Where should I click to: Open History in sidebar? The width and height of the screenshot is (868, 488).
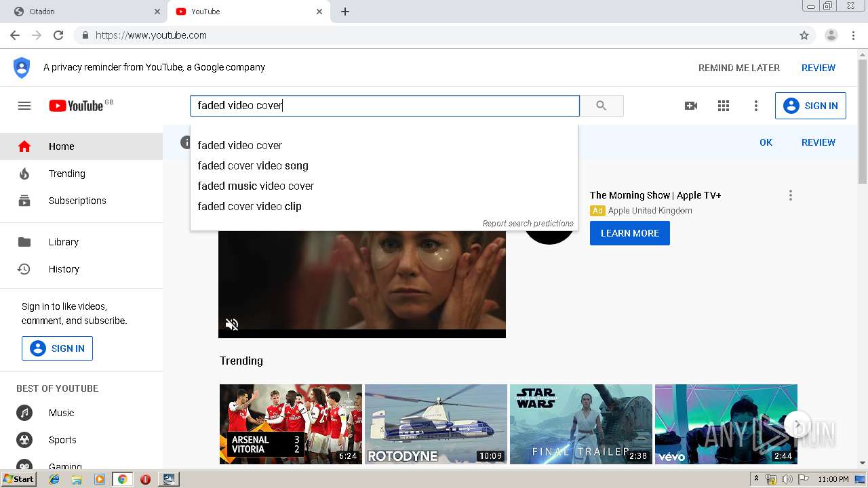tap(81, 269)
